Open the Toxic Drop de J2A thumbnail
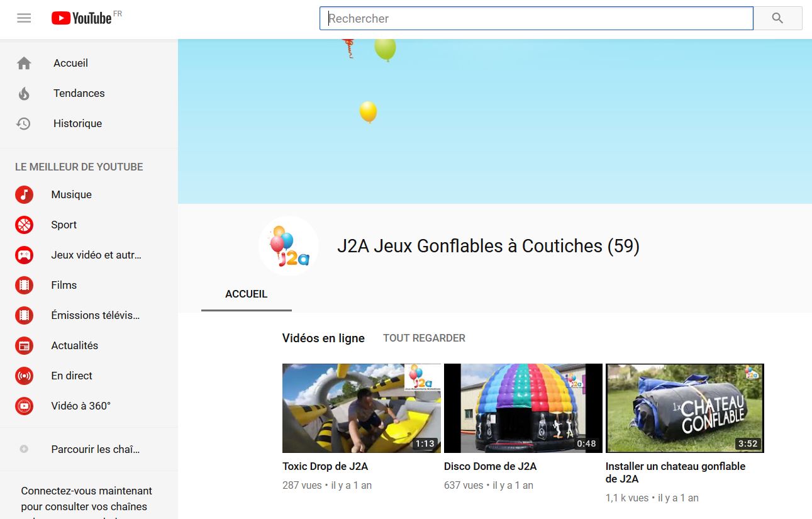This screenshot has height=519, width=812. click(x=362, y=408)
